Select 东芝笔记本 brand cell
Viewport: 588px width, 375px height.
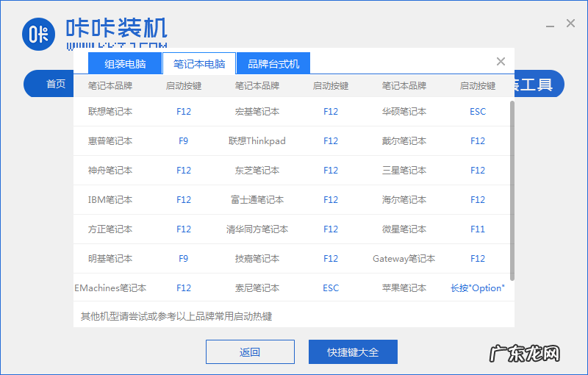(257, 171)
